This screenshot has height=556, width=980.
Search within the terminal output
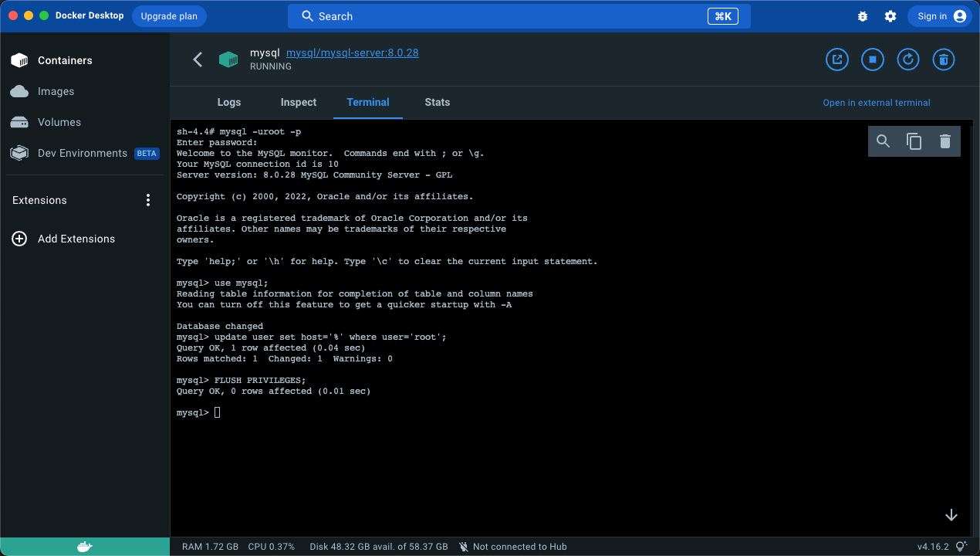click(884, 141)
